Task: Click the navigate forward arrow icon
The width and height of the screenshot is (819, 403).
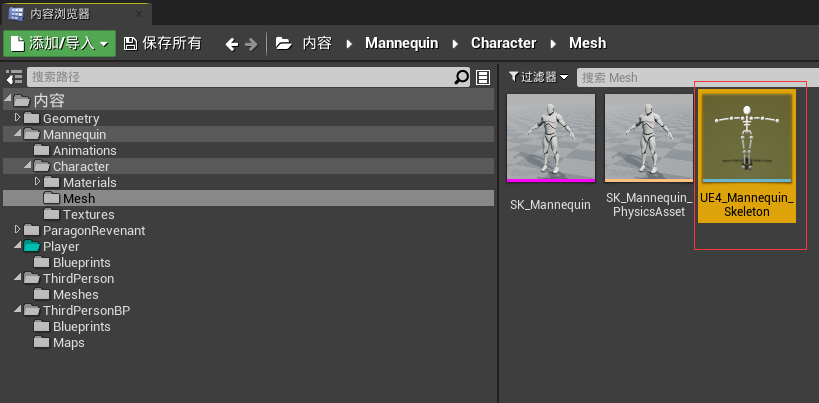Action: click(251, 44)
